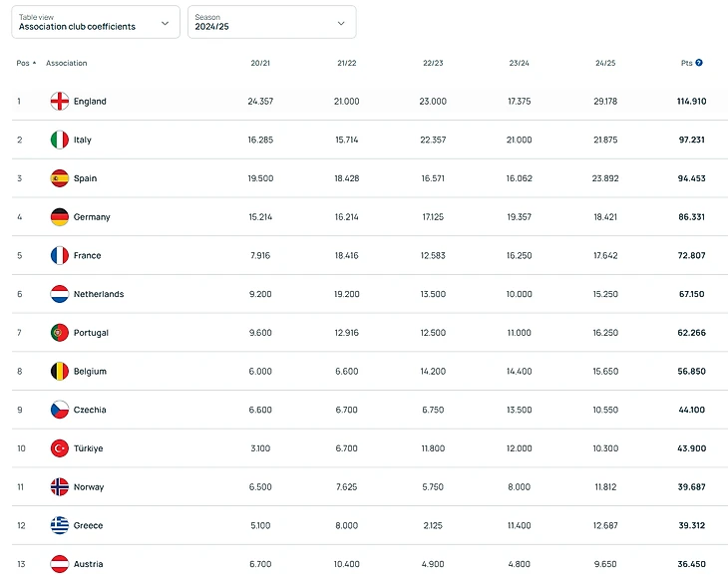Screen dimensions: 728x579
Task: Open the Belgium association link
Action: 90,372
